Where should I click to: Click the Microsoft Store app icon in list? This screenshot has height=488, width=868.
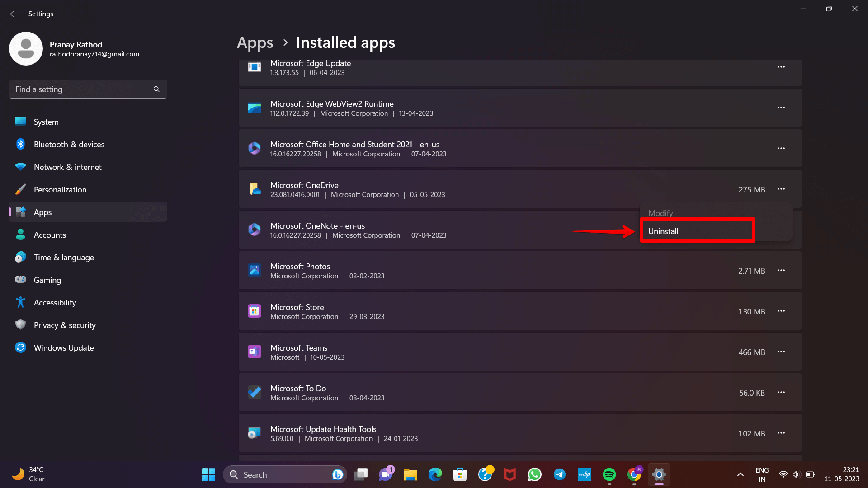tap(255, 311)
